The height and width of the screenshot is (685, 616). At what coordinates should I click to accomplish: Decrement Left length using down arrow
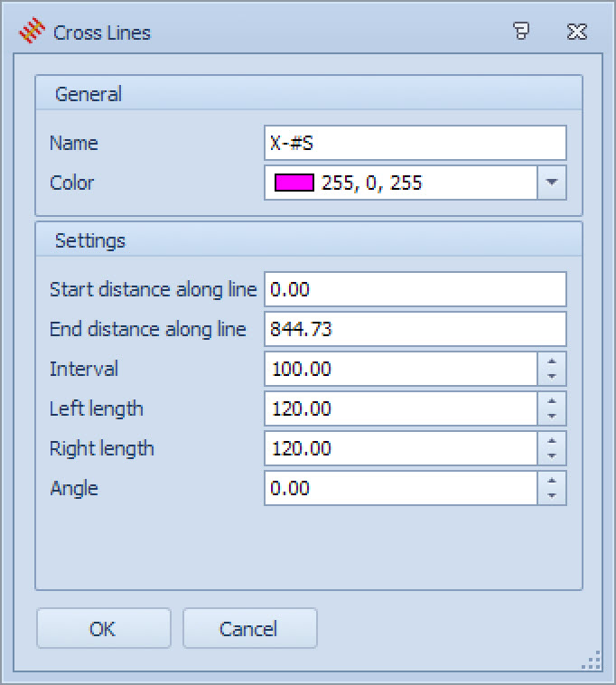point(552,417)
